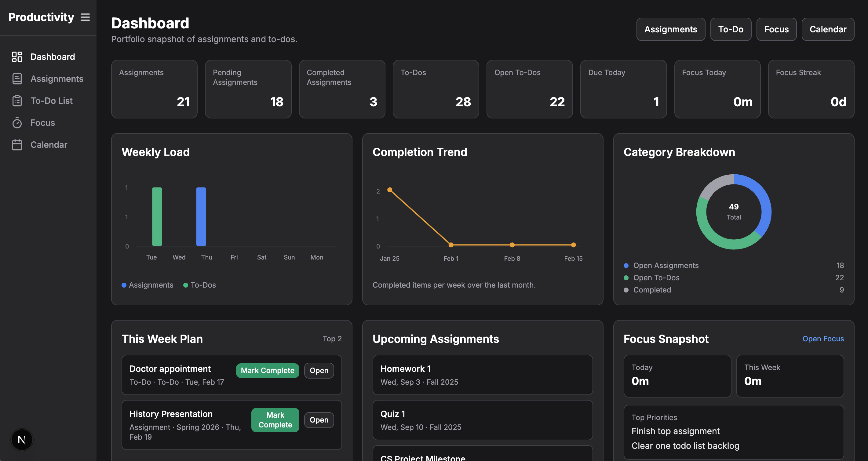868x461 pixels.
Task: Open To-Do List in the sidebar
Action: tap(48, 101)
